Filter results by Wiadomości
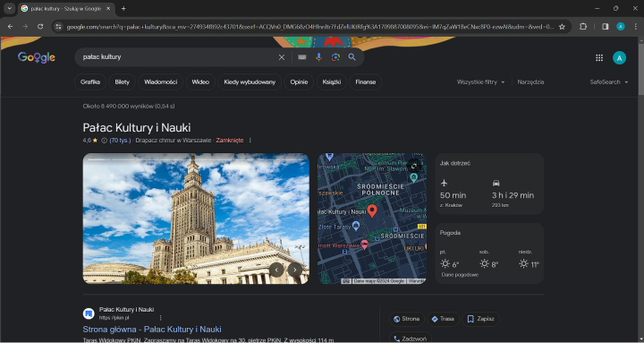The width and height of the screenshot is (644, 343). [x=161, y=81]
